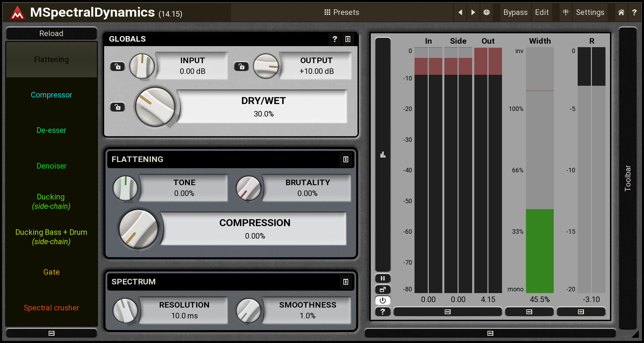
Task: Click the home icon in title bar
Action: click(621, 12)
